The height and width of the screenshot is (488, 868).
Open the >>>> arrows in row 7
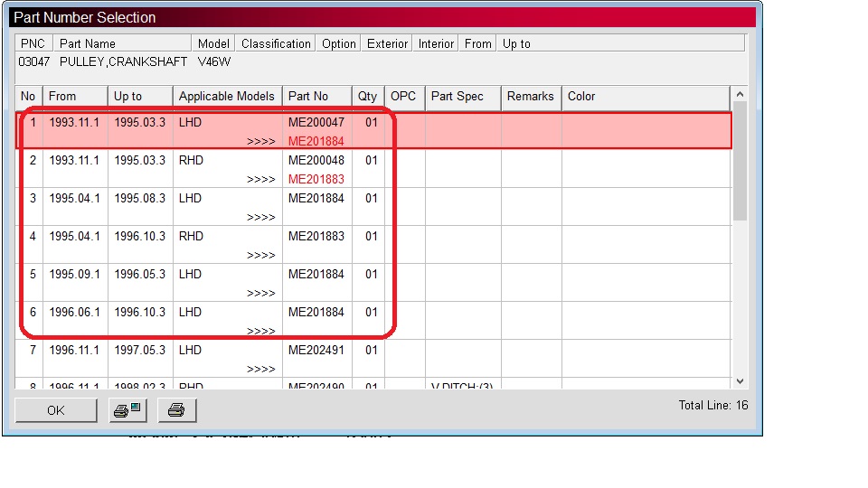(x=260, y=370)
